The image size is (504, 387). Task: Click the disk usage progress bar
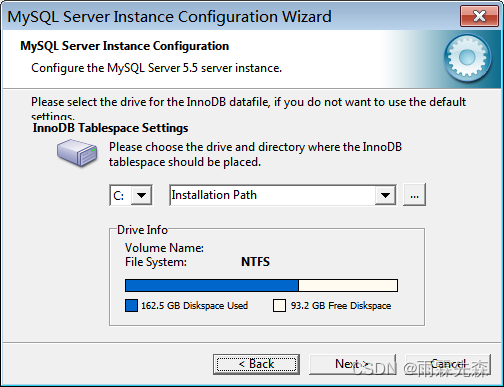coord(261,286)
